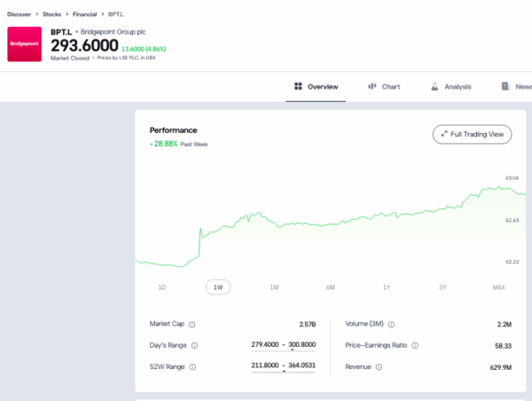Click the Performance heading
This screenshot has width=532, height=401.
click(174, 130)
